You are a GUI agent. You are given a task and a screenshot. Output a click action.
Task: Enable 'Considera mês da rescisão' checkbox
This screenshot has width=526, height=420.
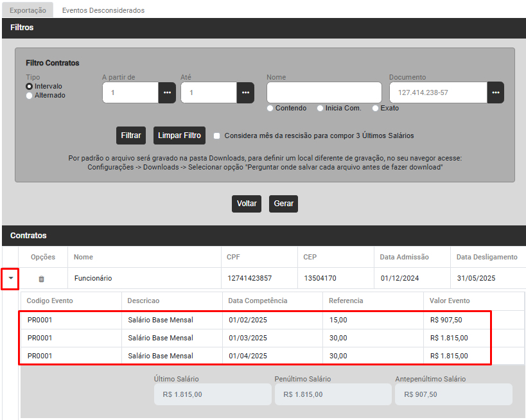coord(217,136)
